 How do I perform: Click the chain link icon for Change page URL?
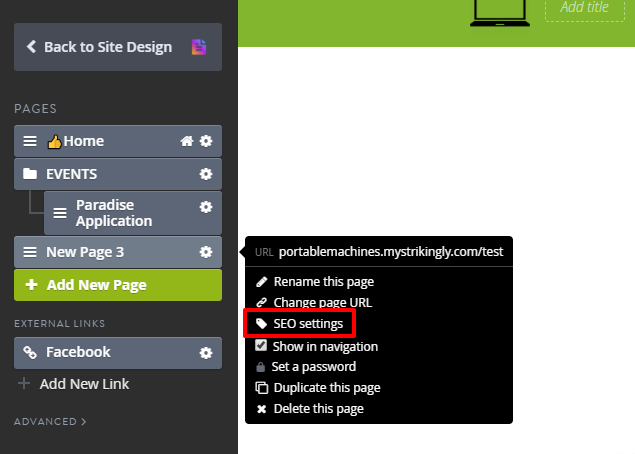pyautogui.click(x=262, y=303)
